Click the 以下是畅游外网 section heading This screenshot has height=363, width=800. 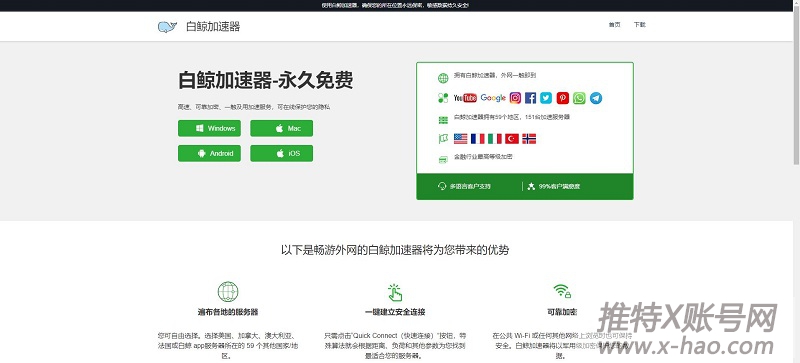(395, 250)
